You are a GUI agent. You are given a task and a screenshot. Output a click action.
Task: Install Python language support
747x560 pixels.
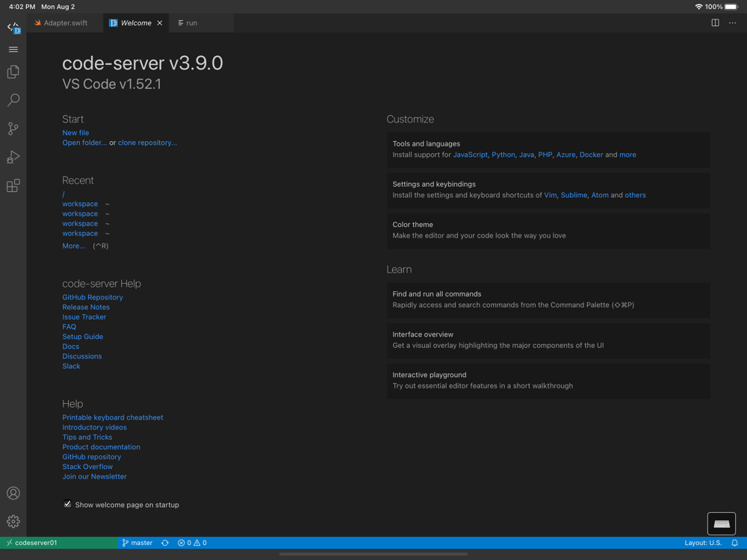click(503, 155)
